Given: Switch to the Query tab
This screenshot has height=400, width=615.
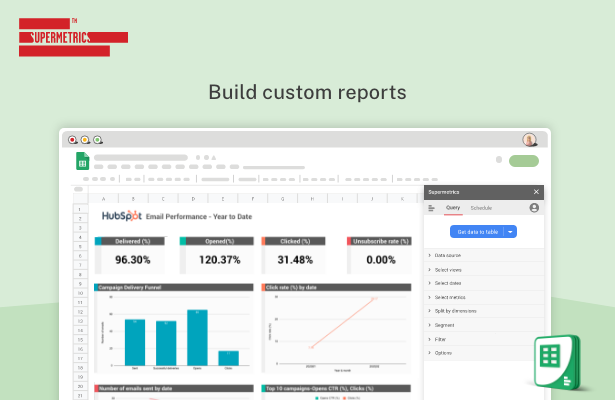Looking at the screenshot, I should [453, 208].
